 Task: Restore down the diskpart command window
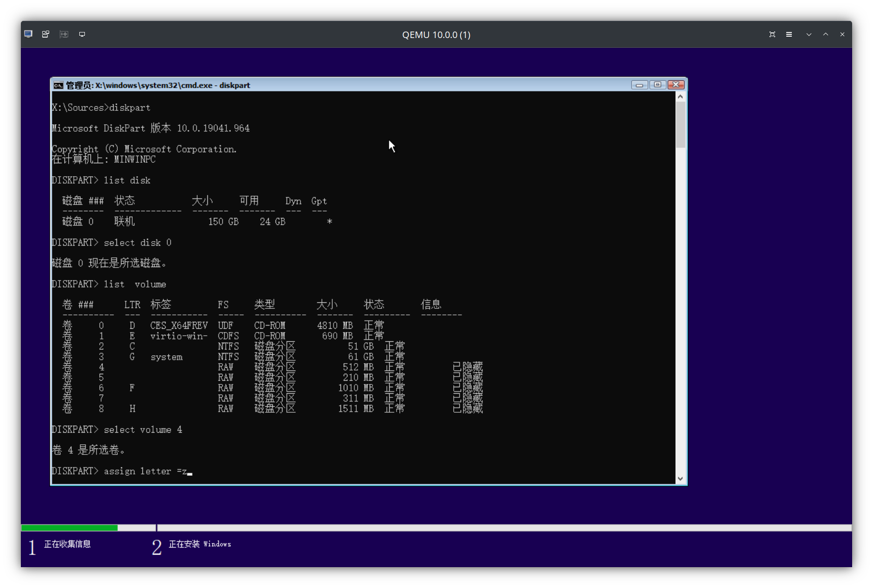658,85
